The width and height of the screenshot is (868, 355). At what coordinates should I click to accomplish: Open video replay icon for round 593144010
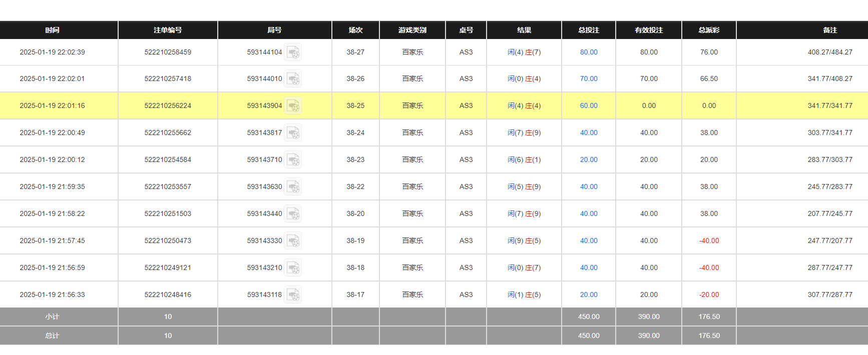pyautogui.click(x=293, y=79)
